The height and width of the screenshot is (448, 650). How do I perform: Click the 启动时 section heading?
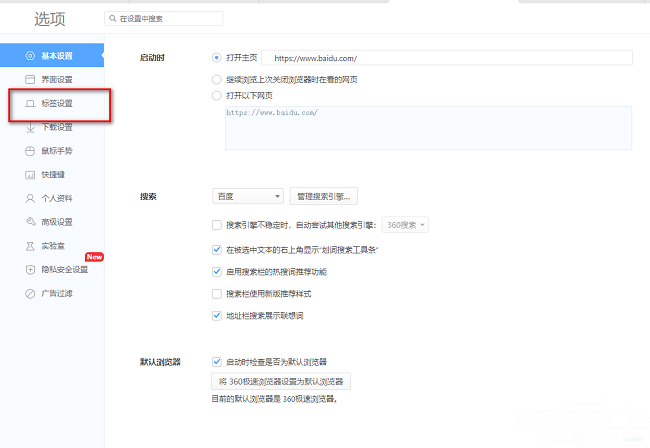tap(152, 58)
